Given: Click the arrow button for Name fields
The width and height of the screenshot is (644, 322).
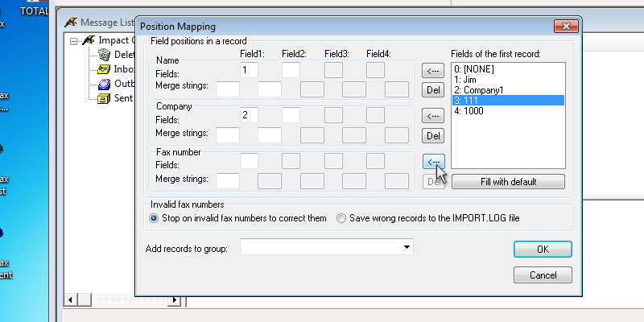Looking at the screenshot, I should click(433, 71).
